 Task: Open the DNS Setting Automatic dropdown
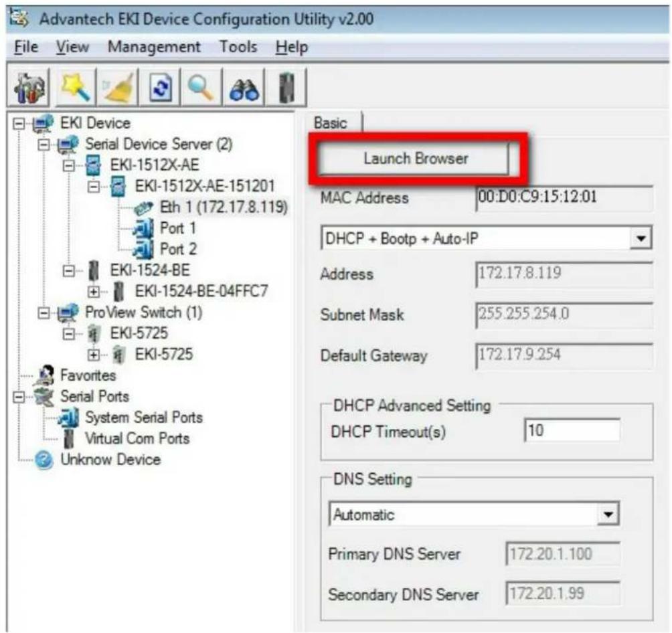coord(608,515)
